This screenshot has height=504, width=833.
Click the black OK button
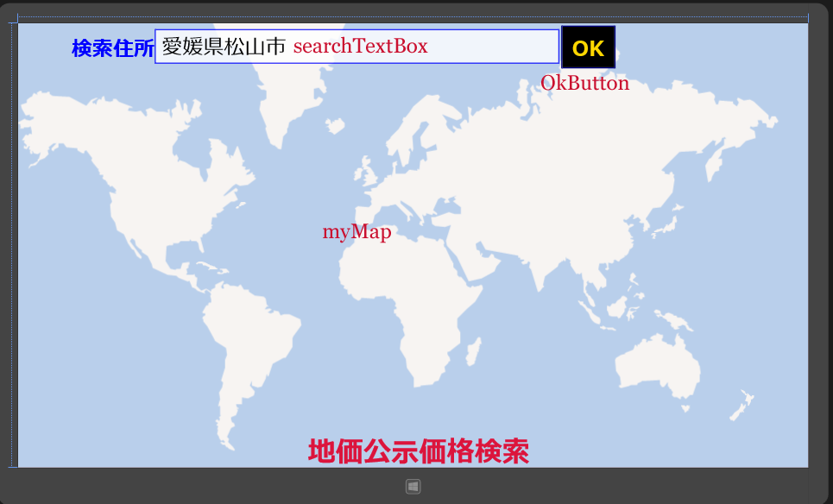click(x=588, y=47)
